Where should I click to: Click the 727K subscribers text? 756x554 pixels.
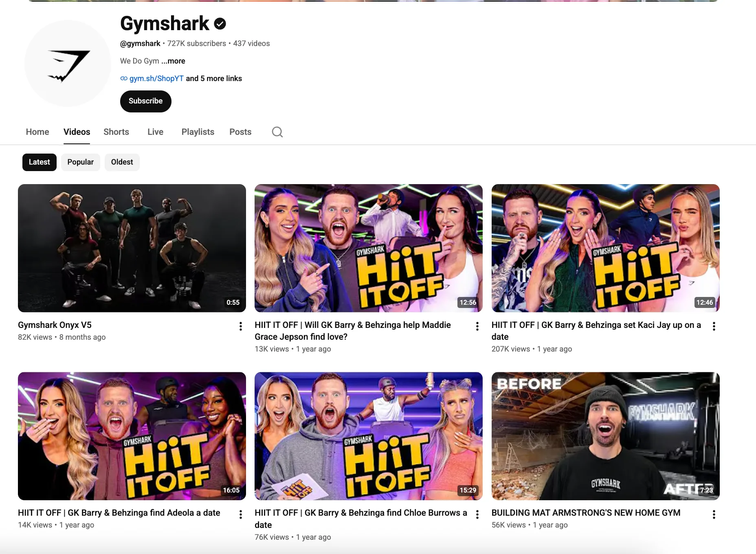pos(197,44)
